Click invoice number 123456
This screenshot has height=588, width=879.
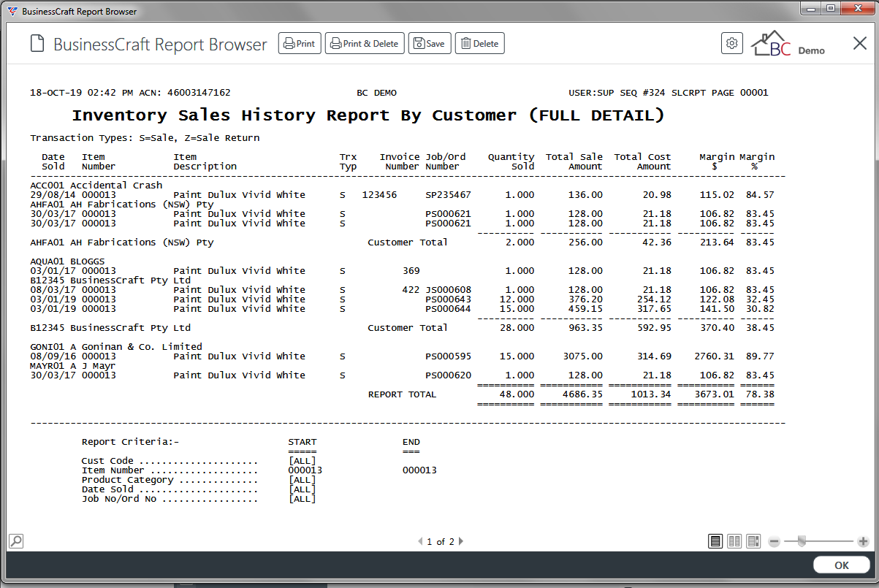(379, 195)
